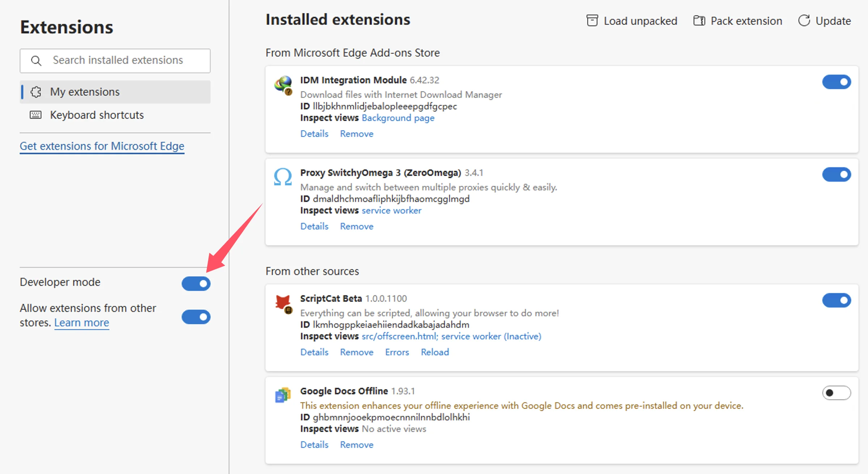Toggle off ScriptCat Beta extension

tap(837, 300)
